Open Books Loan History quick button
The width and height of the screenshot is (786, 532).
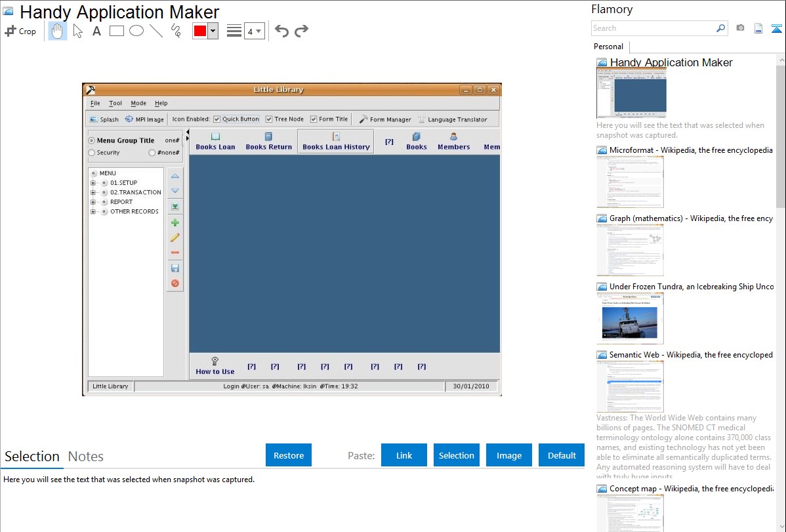[336, 142]
